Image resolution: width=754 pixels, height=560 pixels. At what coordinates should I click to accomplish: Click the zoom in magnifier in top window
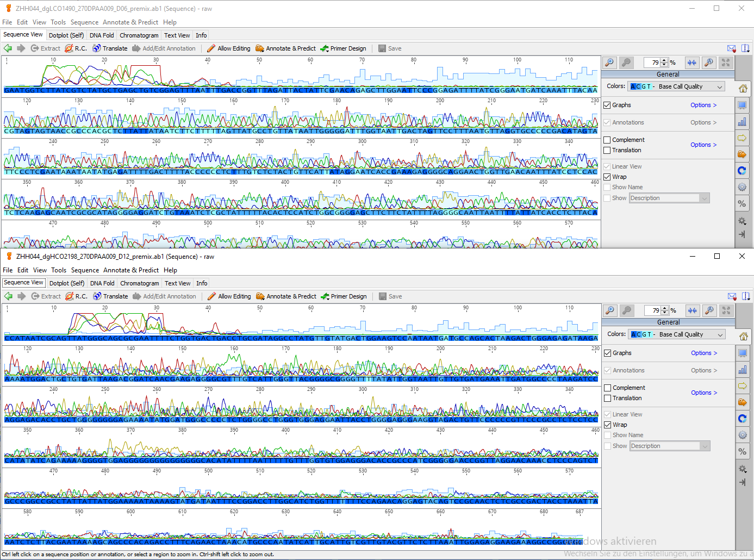[x=609, y=63]
